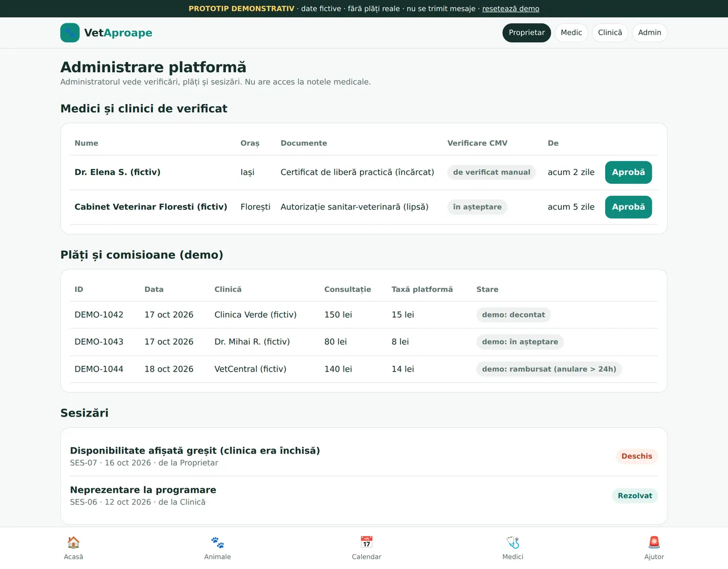Viewport: 728px width, 569px height.
Task: Click the 'Deschis' status badge
Action: (637, 456)
